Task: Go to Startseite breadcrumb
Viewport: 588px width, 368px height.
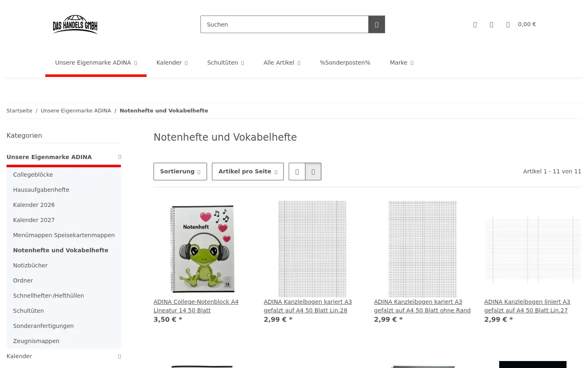Action: click(x=19, y=111)
